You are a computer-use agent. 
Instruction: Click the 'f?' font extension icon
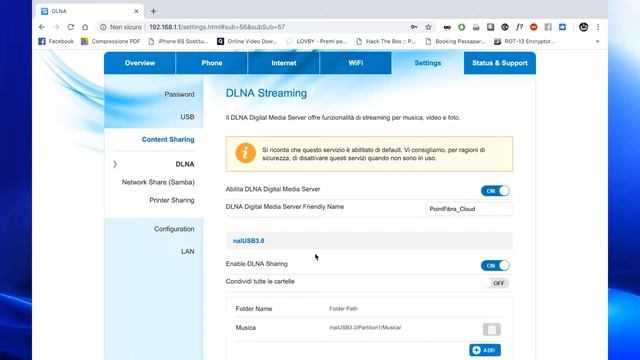[519, 27]
